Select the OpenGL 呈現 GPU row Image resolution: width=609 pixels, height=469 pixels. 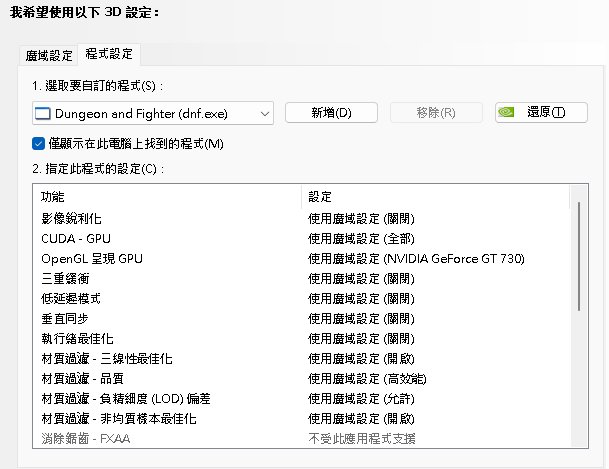pos(301,259)
